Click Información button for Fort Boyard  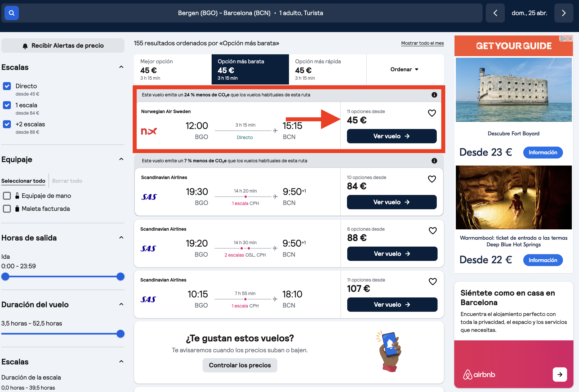[x=543, y=153]
